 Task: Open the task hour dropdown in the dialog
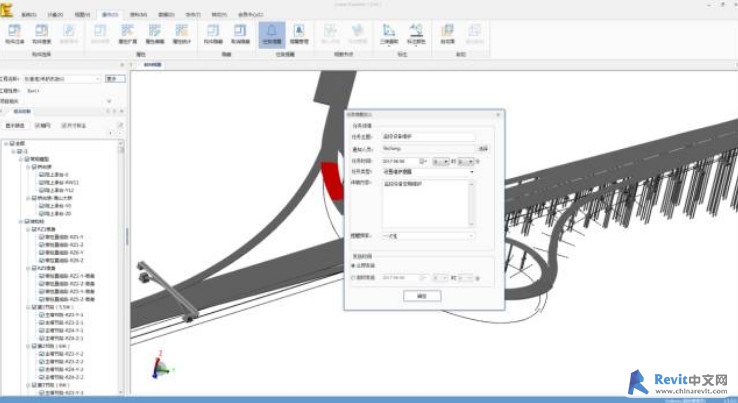coord(441,161)
